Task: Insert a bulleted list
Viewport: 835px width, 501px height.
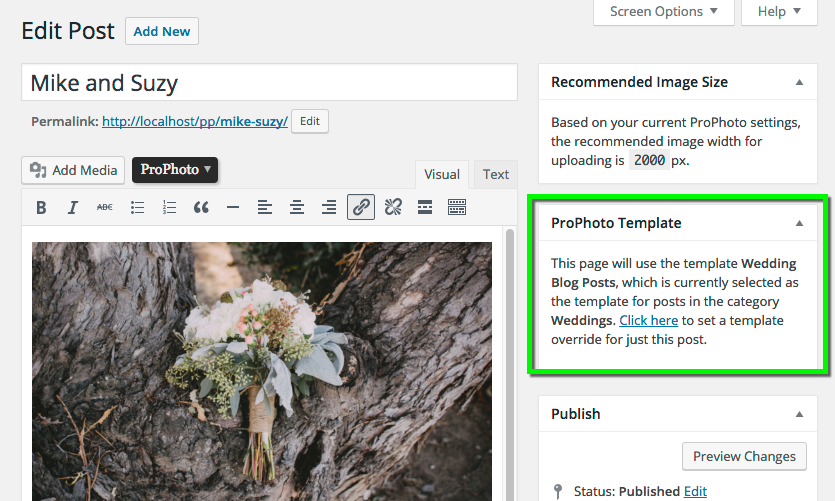Action: (x=137, y=207)
